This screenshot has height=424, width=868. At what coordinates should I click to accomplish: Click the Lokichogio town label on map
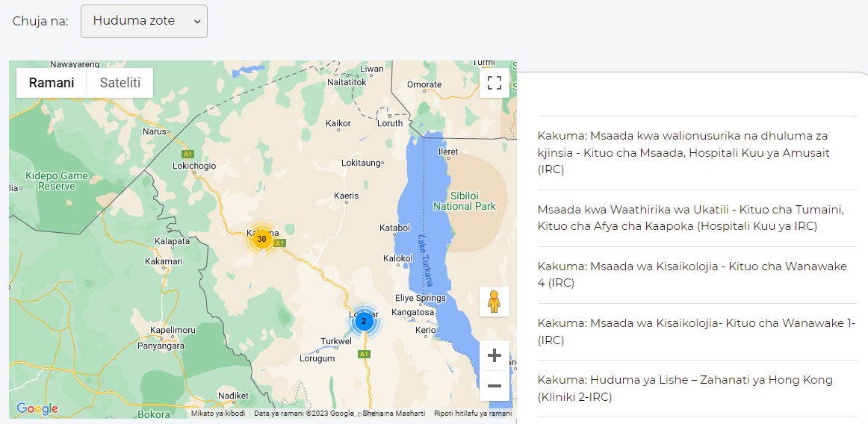pyautogui.click(x=194, y=166)
